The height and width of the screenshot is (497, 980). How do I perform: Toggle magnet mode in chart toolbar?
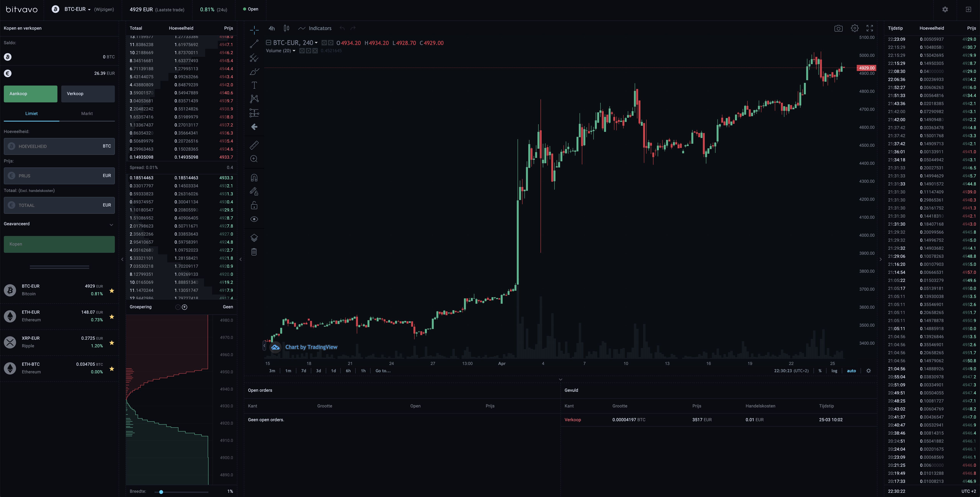pos(254,178)
